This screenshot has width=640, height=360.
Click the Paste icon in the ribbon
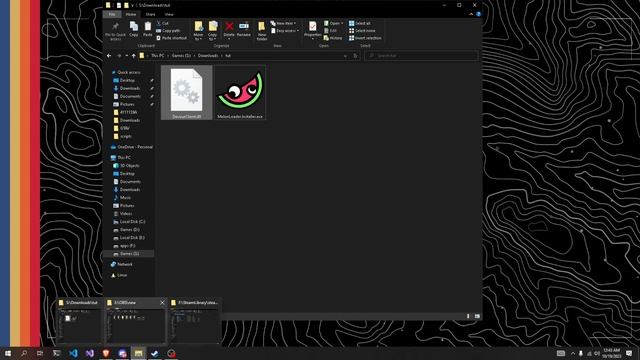click(148, 27)
